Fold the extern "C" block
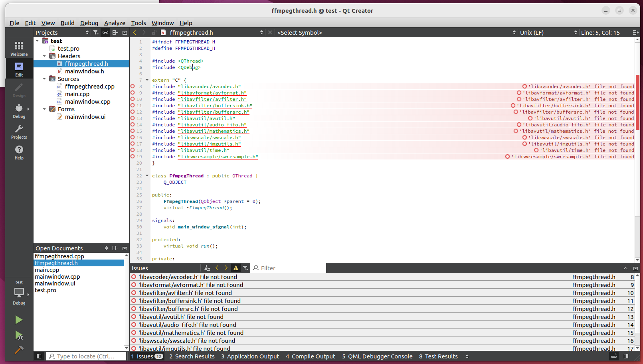The height and width of the screenshot is (364, 643). [147, 80]
